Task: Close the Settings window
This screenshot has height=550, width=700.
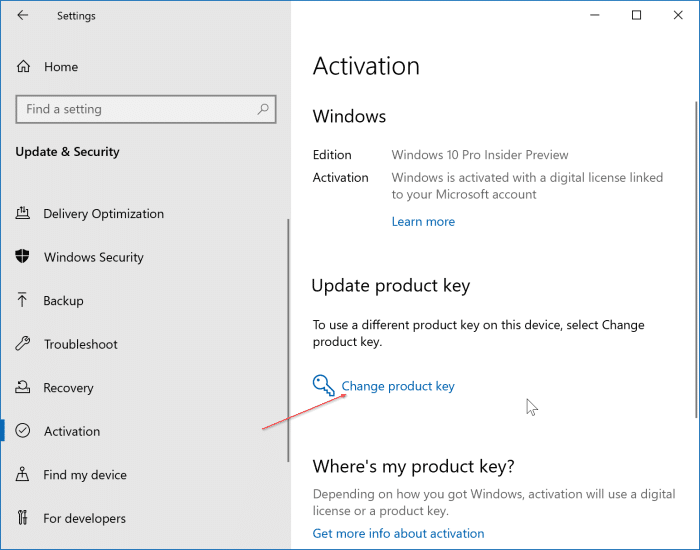Action: pos(678,15)
